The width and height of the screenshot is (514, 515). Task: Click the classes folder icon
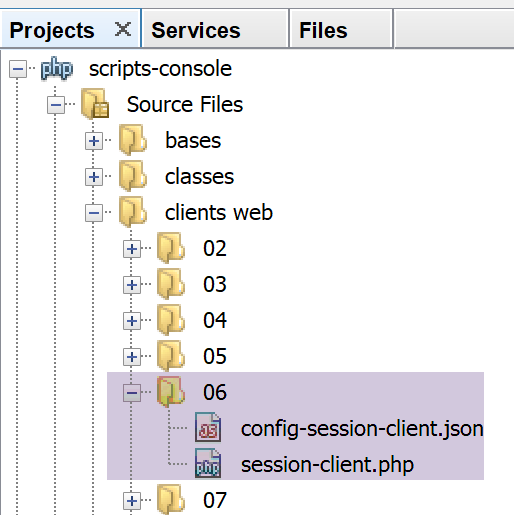(x=133, y=176)
